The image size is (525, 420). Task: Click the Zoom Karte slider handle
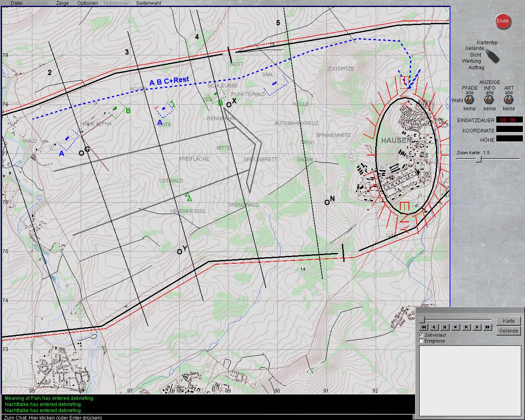click(x=478, y=160)
